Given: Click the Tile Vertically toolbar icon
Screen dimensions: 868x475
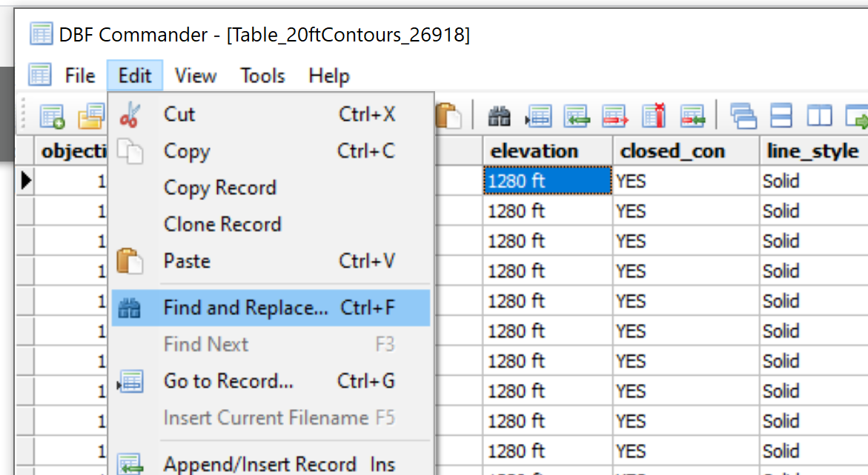Looking at the screenshot, I should [x=819, y=117].
